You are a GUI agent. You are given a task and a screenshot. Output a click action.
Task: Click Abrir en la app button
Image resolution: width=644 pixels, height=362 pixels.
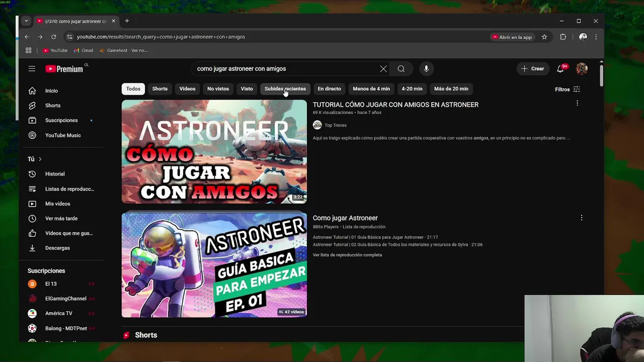[512, 37]
